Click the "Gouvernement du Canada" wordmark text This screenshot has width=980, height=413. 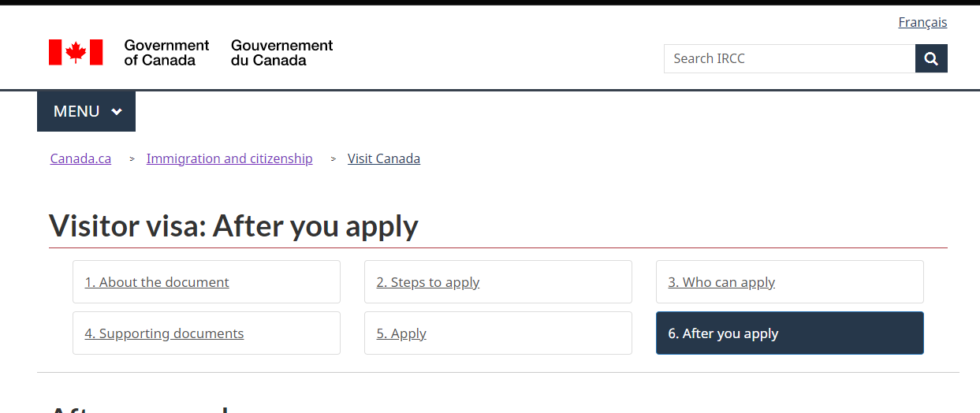[281, 53]
